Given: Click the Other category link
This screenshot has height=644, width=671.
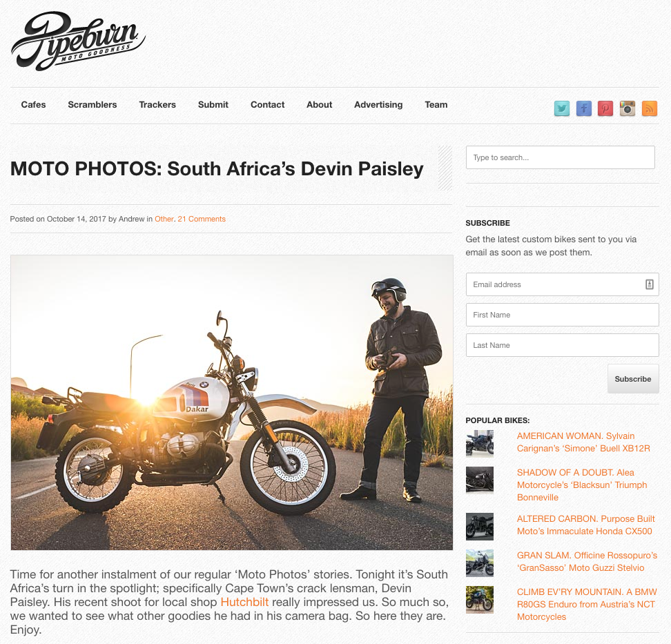Looking at the screenshot, I should 164,219.
